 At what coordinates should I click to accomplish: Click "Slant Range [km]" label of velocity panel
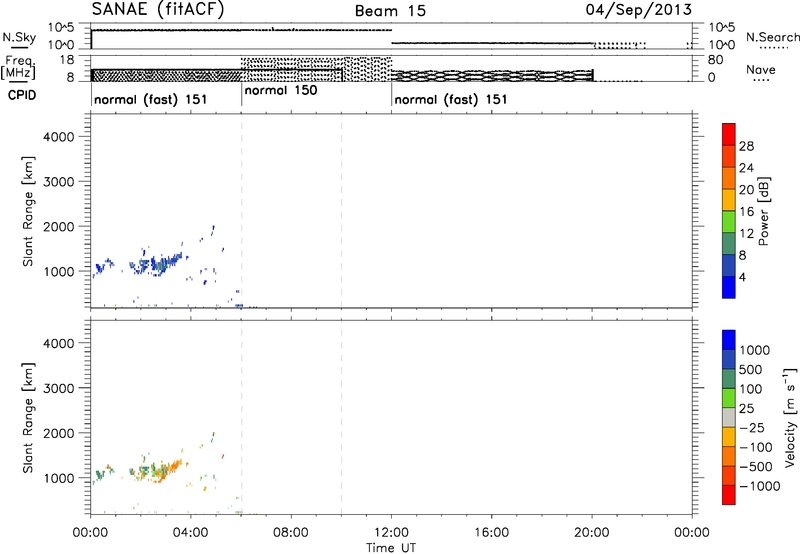28,418
